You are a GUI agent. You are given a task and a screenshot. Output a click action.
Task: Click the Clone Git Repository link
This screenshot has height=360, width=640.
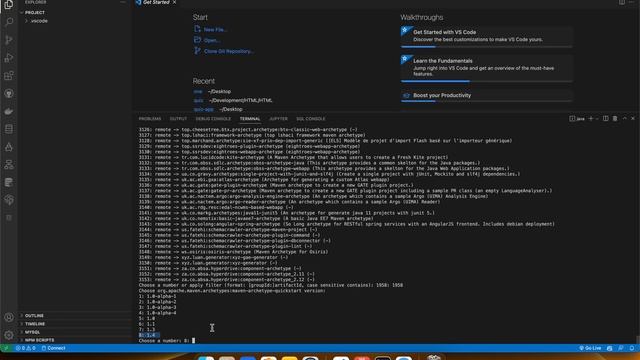coord(229,51)
